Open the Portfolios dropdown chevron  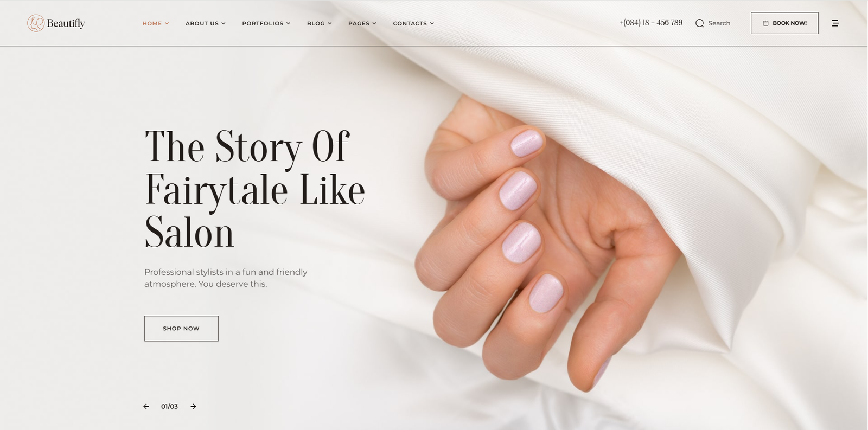[288, 23]
